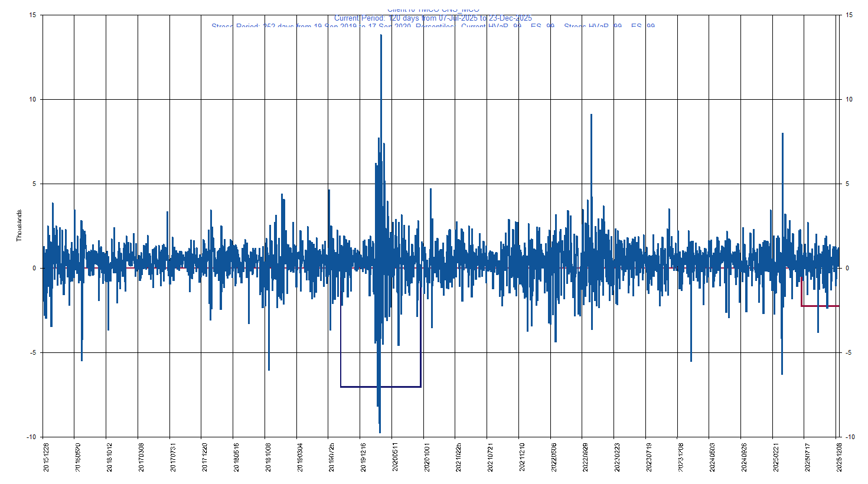Click the 'Current Period' chart title line
This screenshot has height=484, width=868.
point(433,18)
